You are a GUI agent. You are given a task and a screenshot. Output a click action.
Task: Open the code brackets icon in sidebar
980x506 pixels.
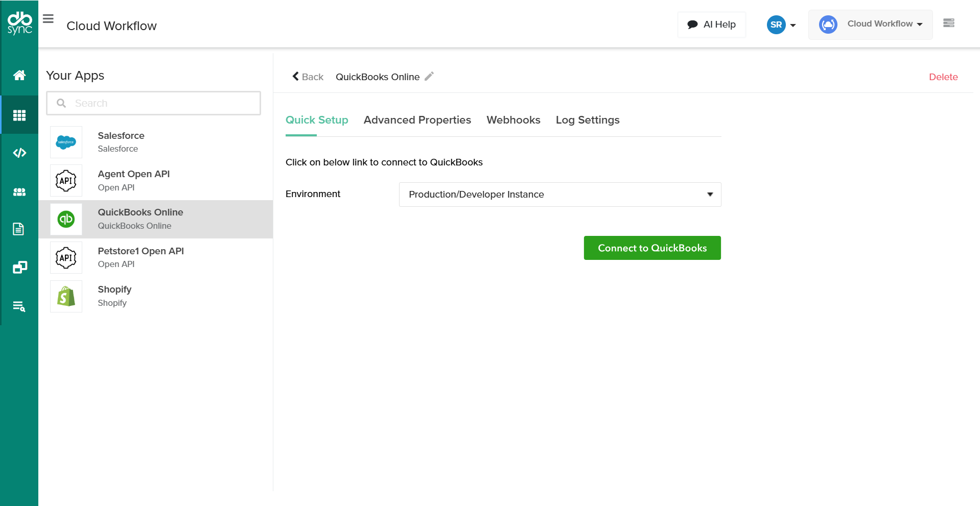pos(19,153)
